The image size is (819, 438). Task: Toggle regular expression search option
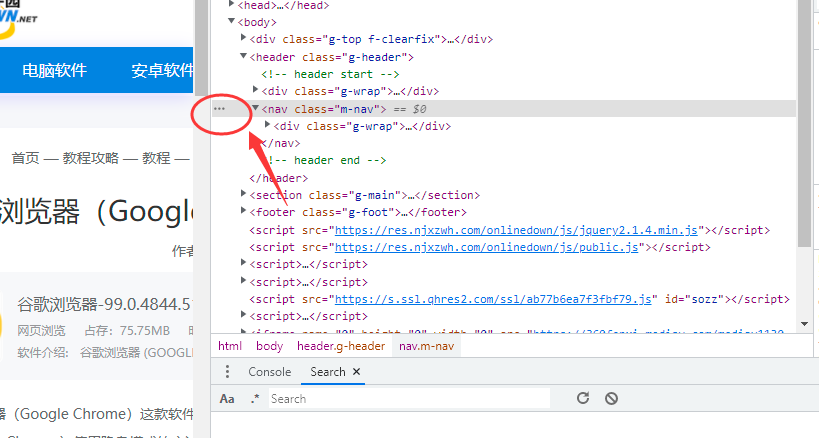tap(255, 399)
